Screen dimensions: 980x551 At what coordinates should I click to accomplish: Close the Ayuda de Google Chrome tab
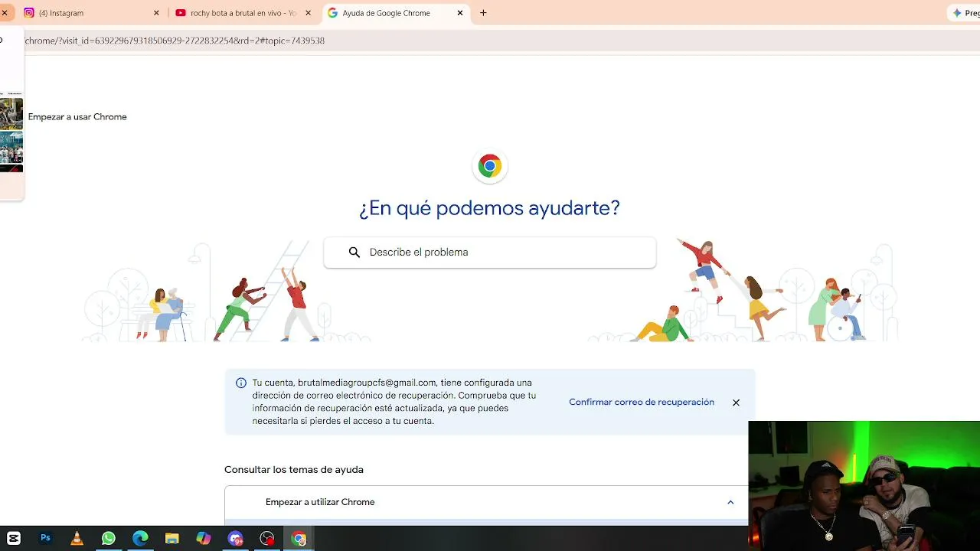[460, 13]
